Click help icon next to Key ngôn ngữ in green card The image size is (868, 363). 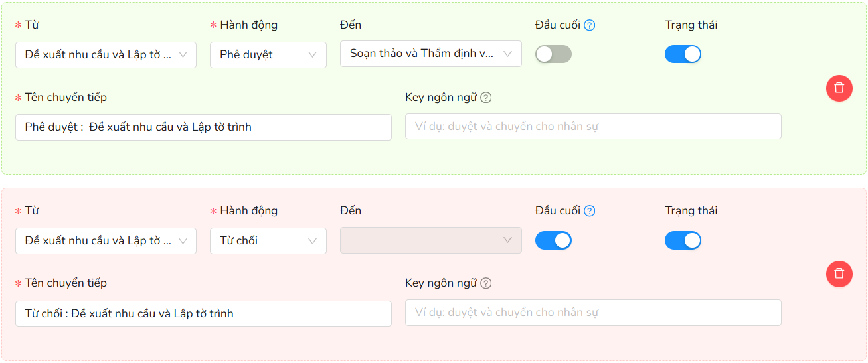(486, 98)
